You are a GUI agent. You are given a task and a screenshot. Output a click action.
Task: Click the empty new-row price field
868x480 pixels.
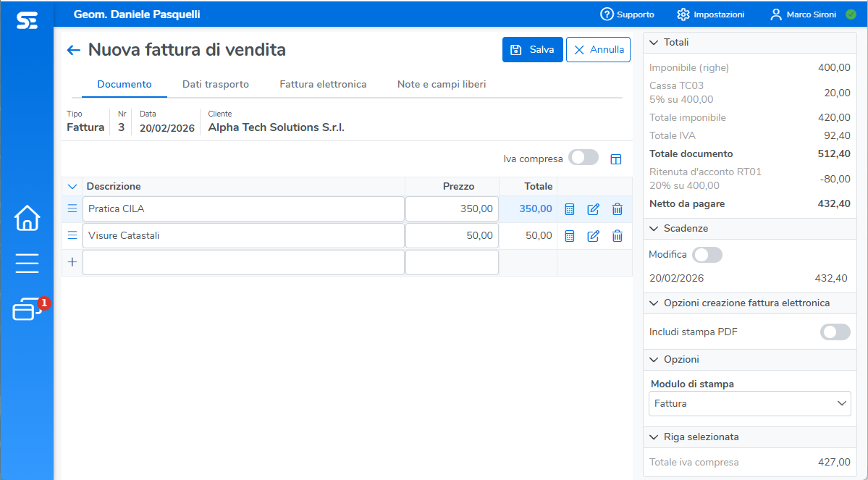click(452, 262)
